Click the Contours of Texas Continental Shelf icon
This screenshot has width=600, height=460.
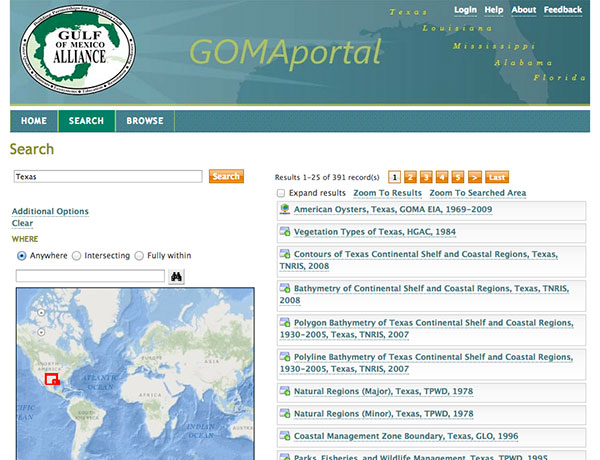[285, 254]
